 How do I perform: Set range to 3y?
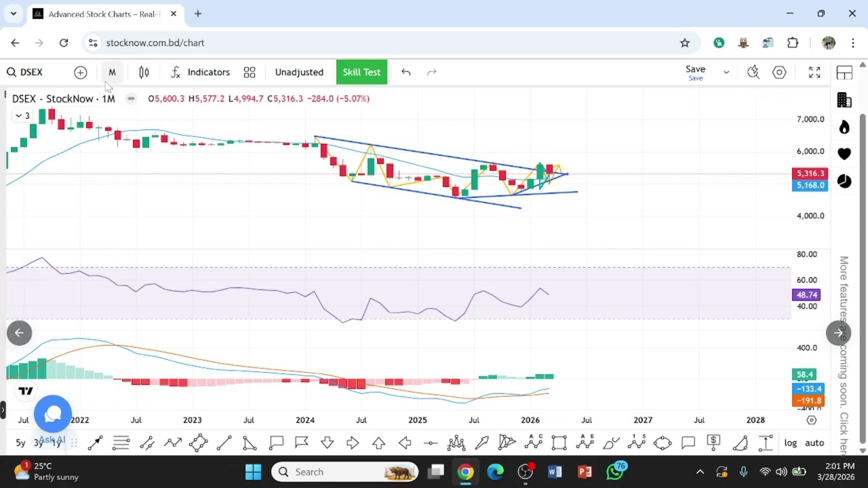[39, 443]
